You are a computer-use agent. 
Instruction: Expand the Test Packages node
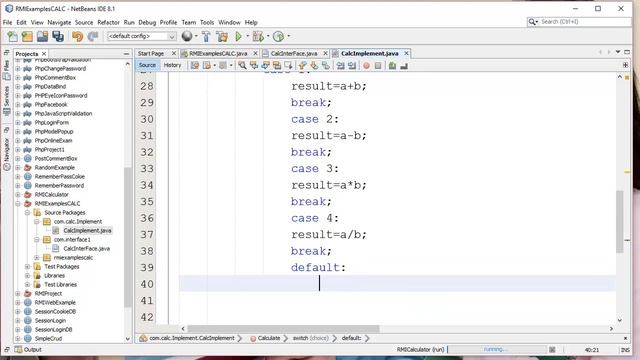[x=27, y=267]
